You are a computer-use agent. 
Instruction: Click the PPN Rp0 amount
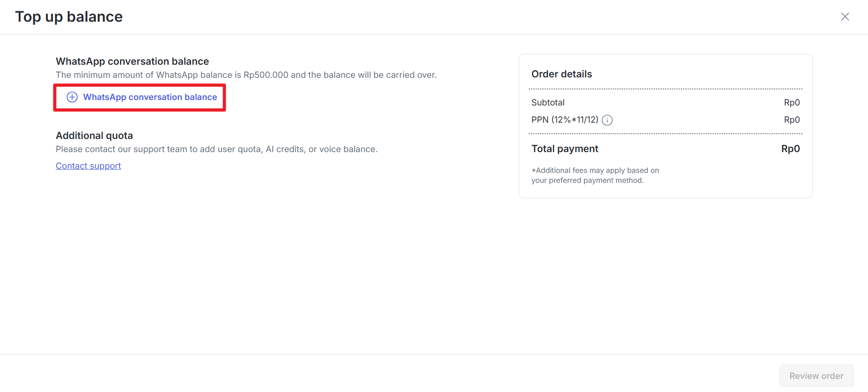(792, 120)
